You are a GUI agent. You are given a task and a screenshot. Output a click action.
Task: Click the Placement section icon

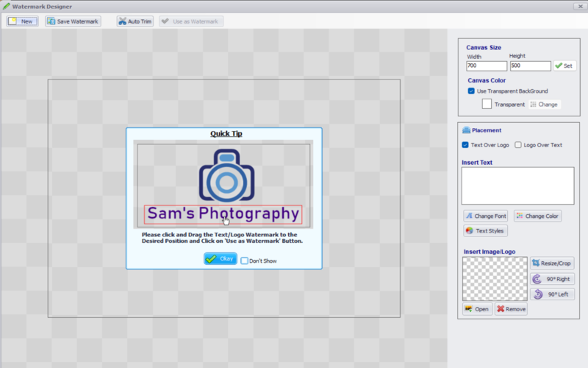pyautogui.click(x=466, y=130)
